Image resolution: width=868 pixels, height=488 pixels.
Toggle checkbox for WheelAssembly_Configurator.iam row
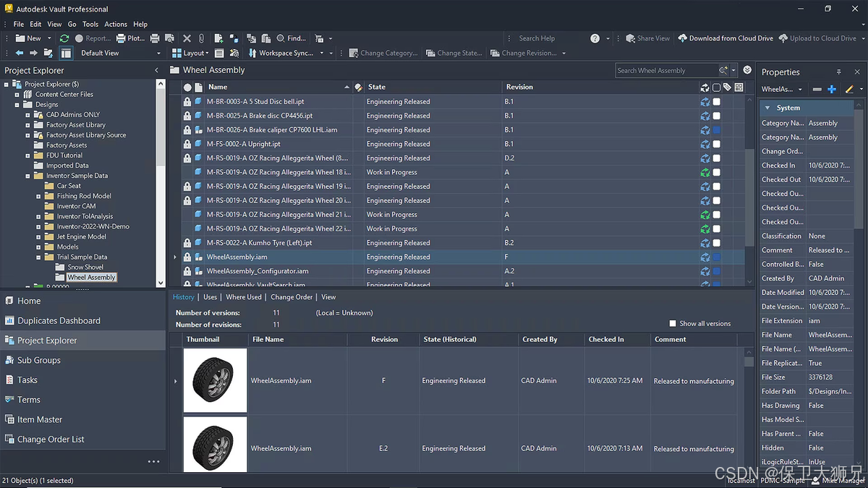716,271
